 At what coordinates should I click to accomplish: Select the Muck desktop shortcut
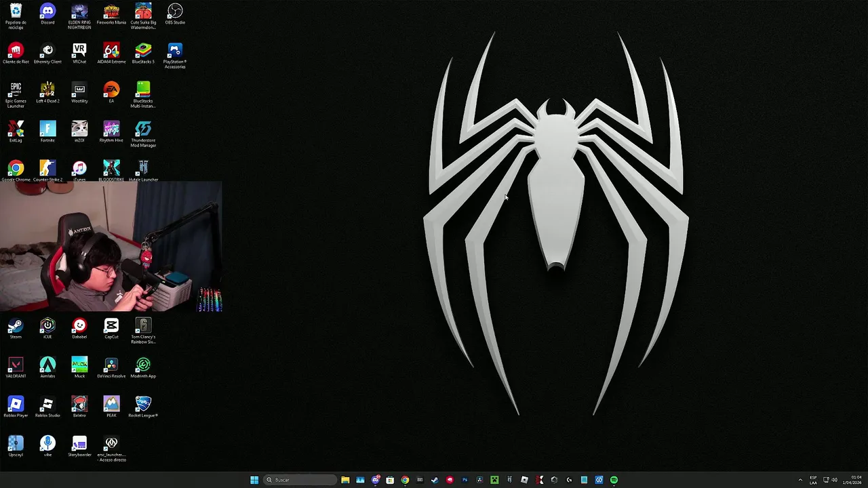79,368
